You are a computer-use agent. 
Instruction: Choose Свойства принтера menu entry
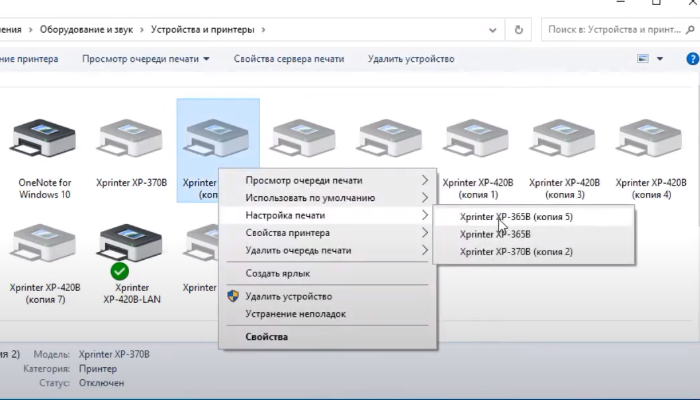(x=327, y=233)
